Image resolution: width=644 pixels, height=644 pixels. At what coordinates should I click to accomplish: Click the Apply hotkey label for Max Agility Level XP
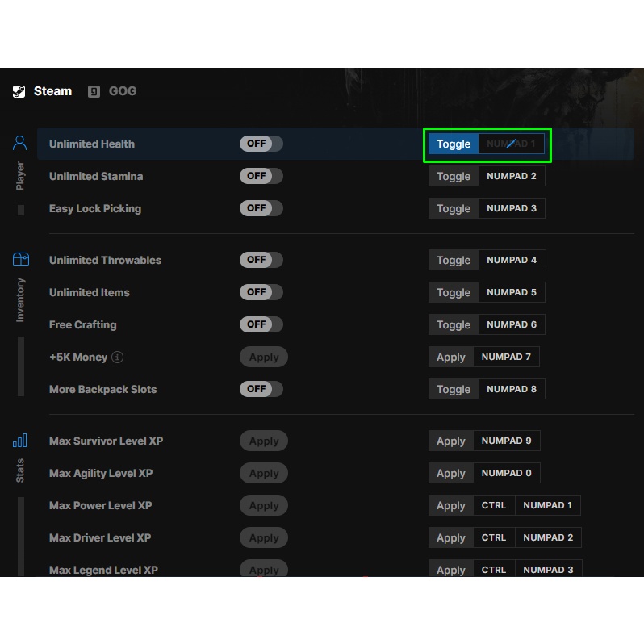coord(450,473)
